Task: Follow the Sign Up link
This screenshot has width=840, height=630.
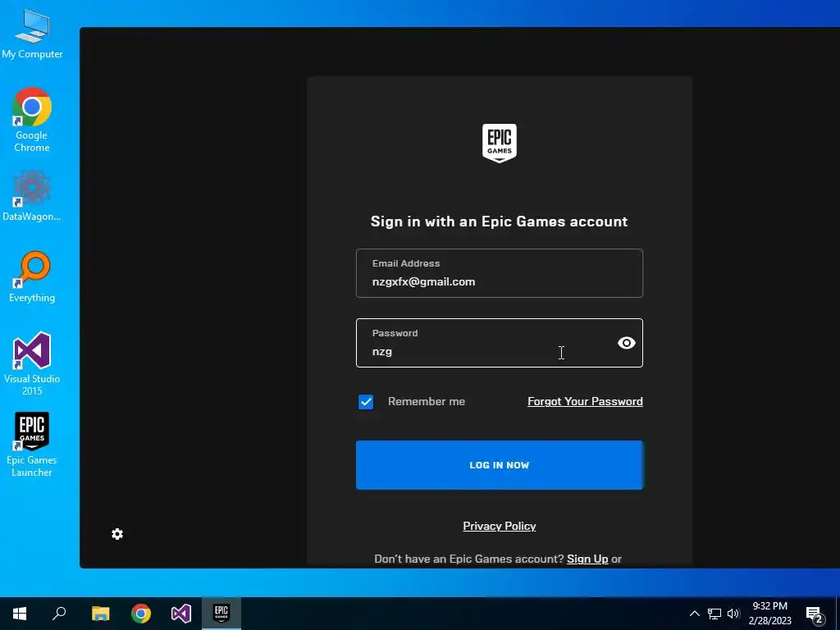Action: [587, 559]
